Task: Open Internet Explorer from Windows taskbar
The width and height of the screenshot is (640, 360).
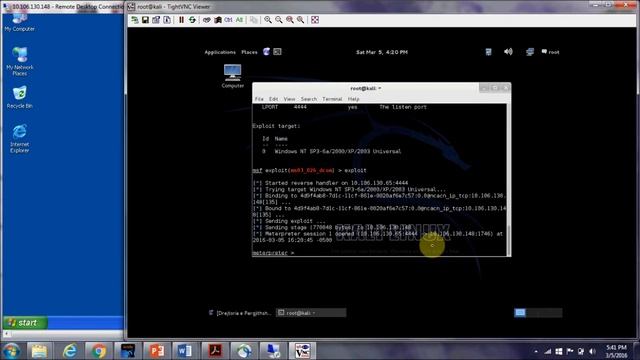Action: tap(70, 351)
